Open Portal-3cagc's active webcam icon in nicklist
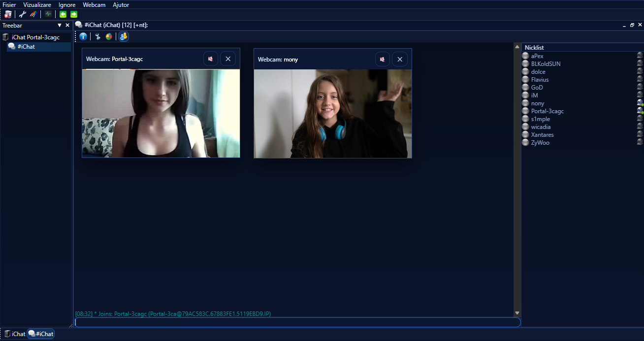 tap(640, 111)
